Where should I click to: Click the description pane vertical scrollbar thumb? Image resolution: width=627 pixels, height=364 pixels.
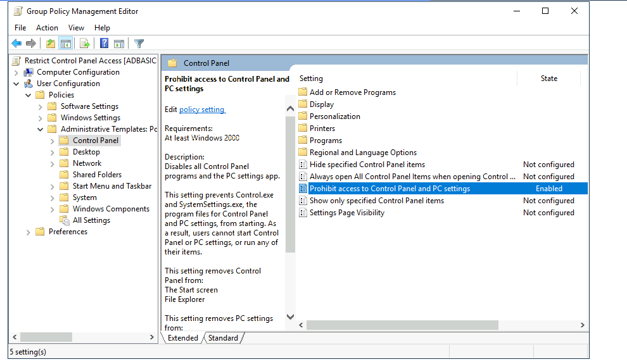[x=290, y=184]
